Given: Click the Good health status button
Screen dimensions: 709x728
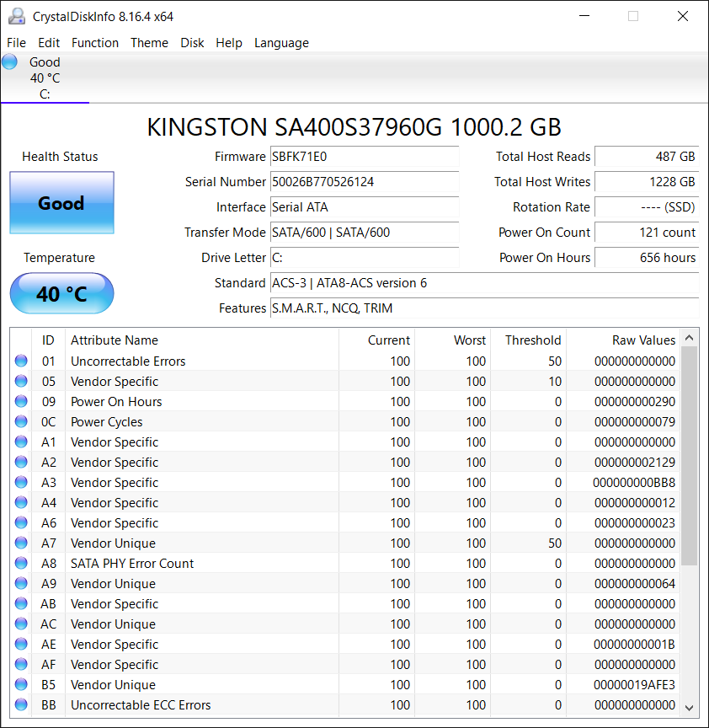Looking at the screenshot, I should pyautogui.click(x=61, y=202).
